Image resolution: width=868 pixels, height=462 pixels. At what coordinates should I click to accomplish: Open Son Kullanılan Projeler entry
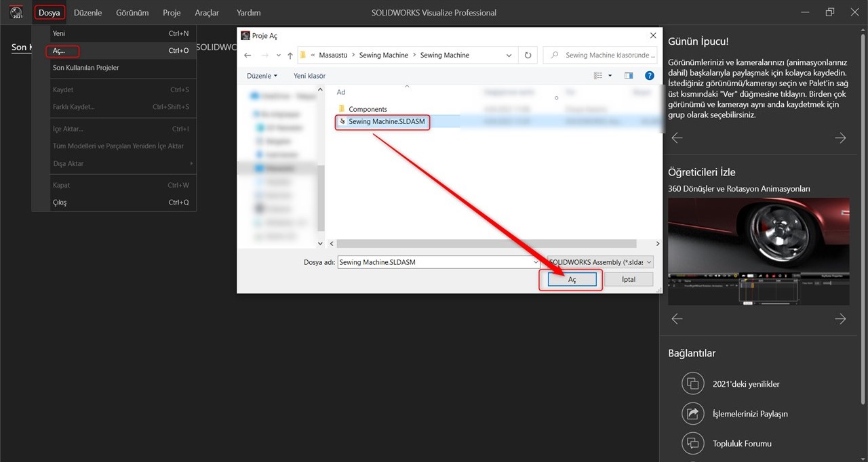pos(114,68)
